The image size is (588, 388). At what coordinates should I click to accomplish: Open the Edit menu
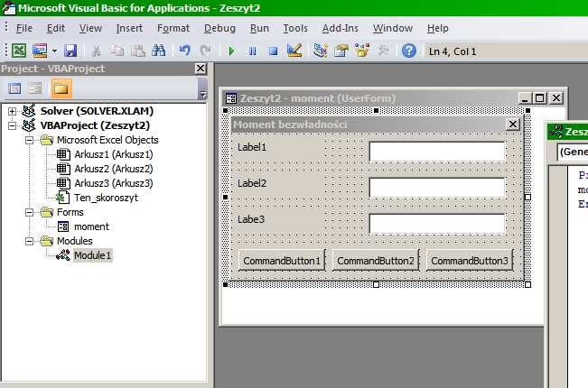point(55,29)
